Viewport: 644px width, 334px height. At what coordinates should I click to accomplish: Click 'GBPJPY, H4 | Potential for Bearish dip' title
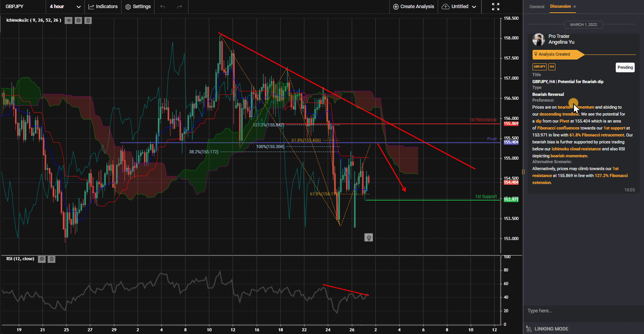(568, 82)
